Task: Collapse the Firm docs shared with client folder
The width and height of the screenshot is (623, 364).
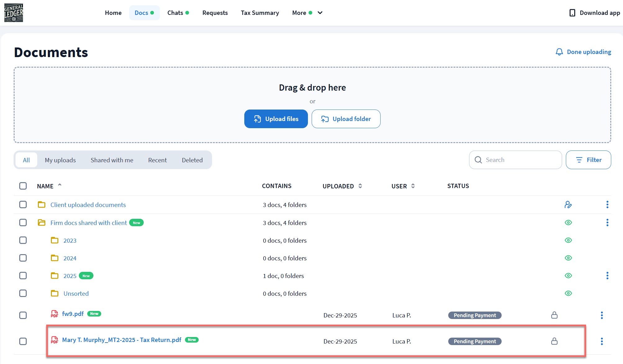Action: click(42, 222)
